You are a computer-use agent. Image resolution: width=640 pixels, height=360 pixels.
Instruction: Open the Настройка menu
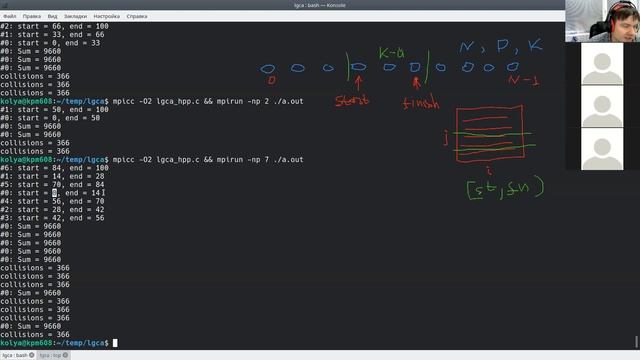pos(107,16)
